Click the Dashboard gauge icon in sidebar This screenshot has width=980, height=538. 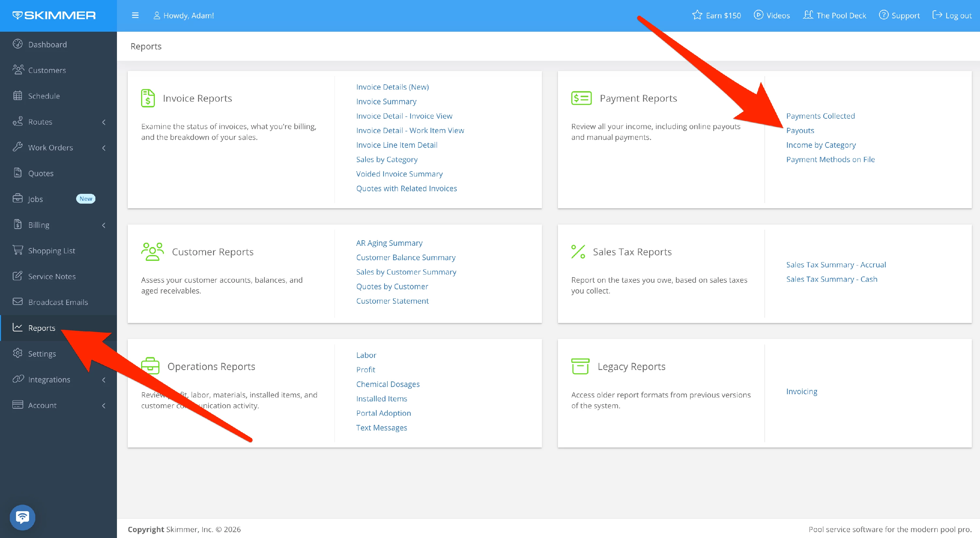(x=18, y=44)
